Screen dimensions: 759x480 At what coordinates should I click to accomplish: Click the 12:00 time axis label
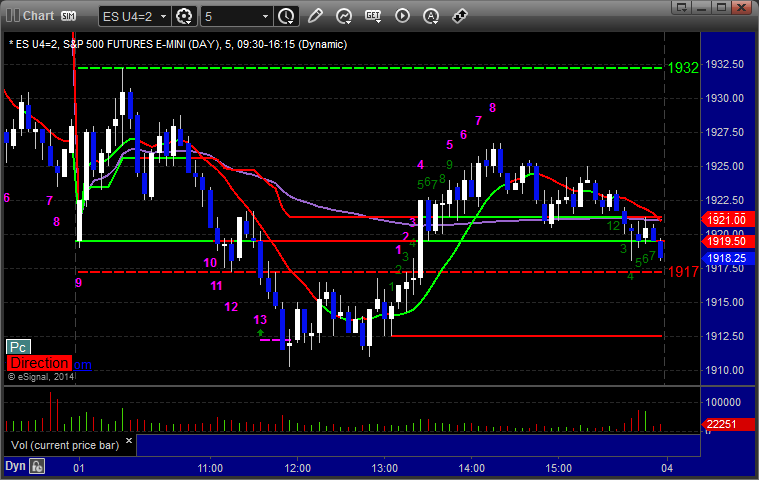coord(297,468)
